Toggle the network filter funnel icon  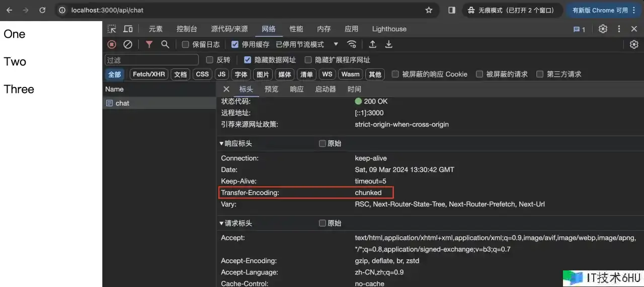[x=149, y=44]
